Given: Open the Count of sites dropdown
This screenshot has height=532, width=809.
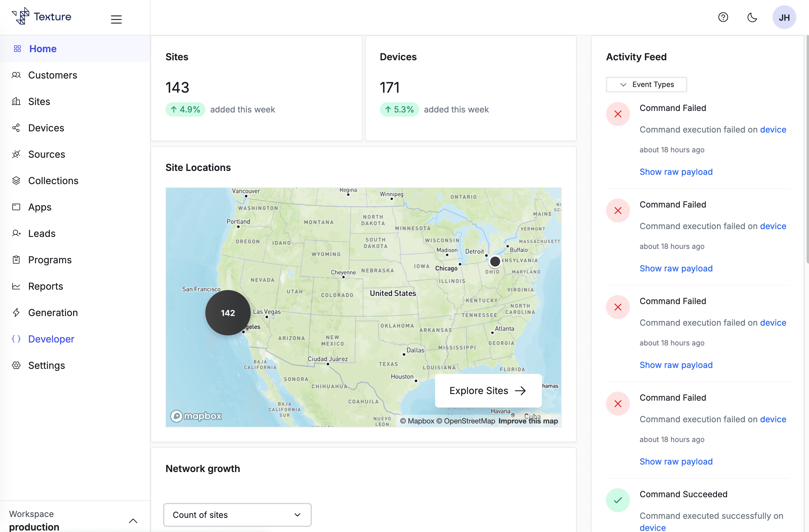Looking at the screenshot, I should pyautogui.click(x=237, y=515).
